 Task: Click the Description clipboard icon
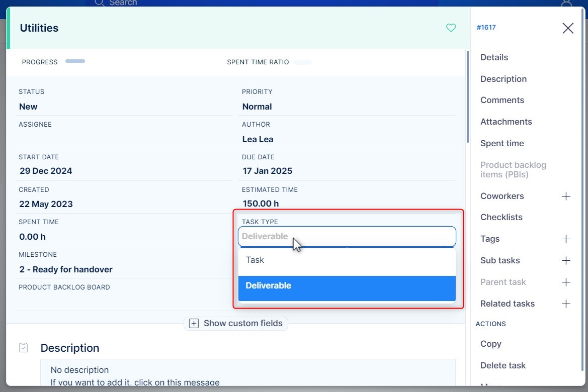point(23,348)
